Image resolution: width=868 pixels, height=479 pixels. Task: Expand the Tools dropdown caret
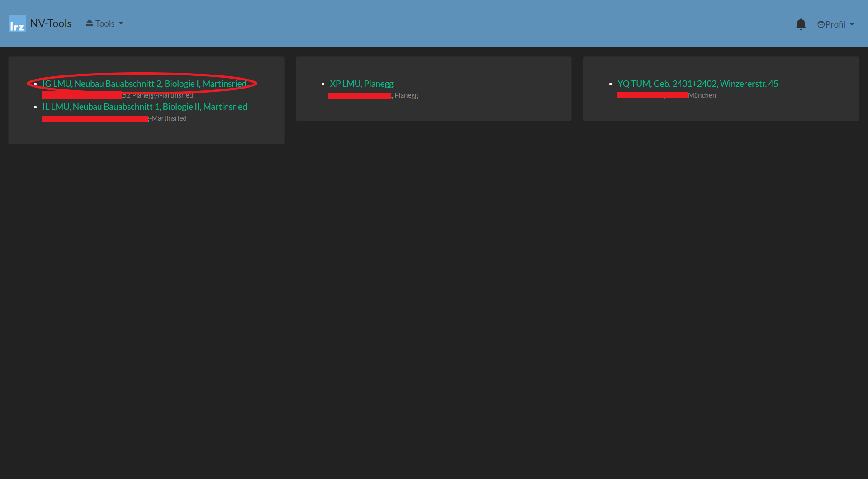tap(121, 23)
